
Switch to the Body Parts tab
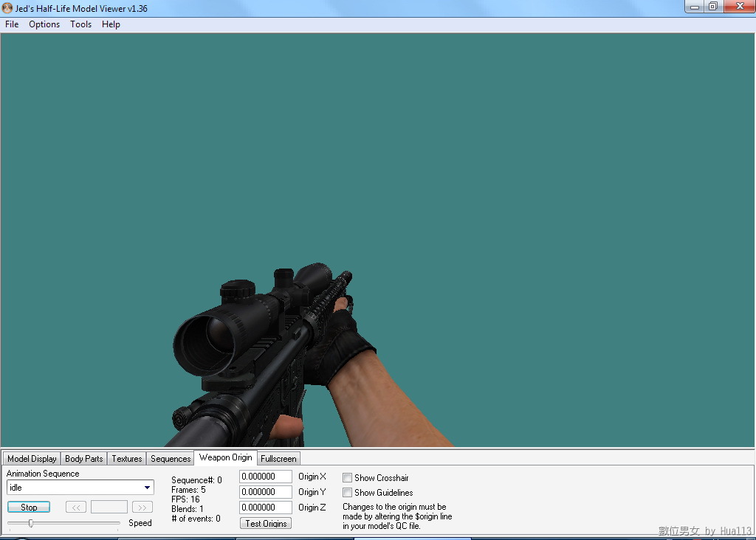84,459
